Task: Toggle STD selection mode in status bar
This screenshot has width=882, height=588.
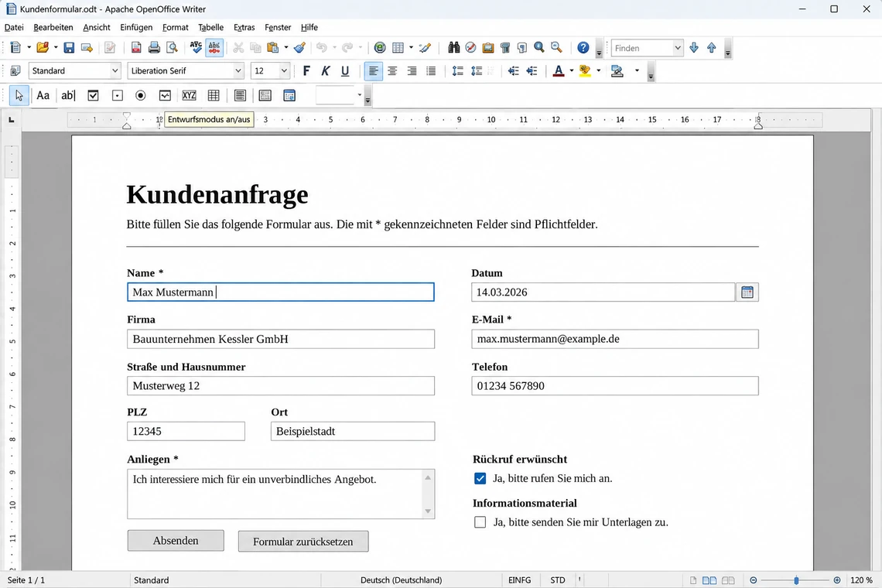Action: click(x=557, y=580)
